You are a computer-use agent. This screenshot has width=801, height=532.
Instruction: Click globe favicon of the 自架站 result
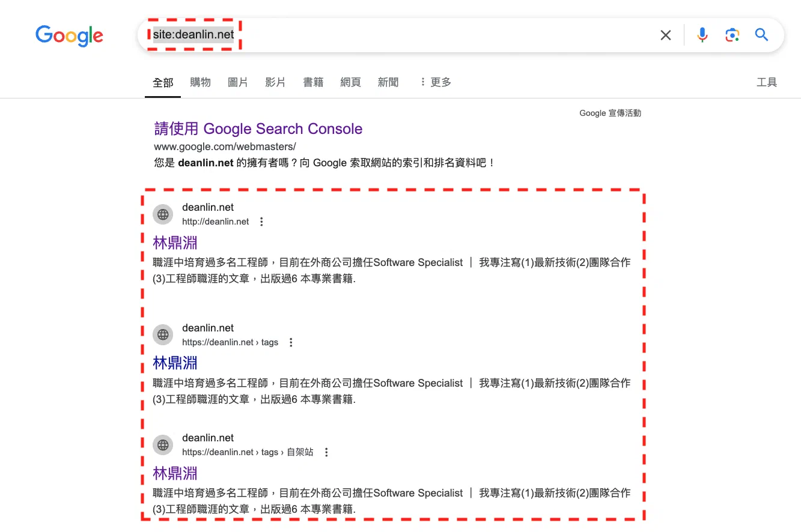click(163, 445)
